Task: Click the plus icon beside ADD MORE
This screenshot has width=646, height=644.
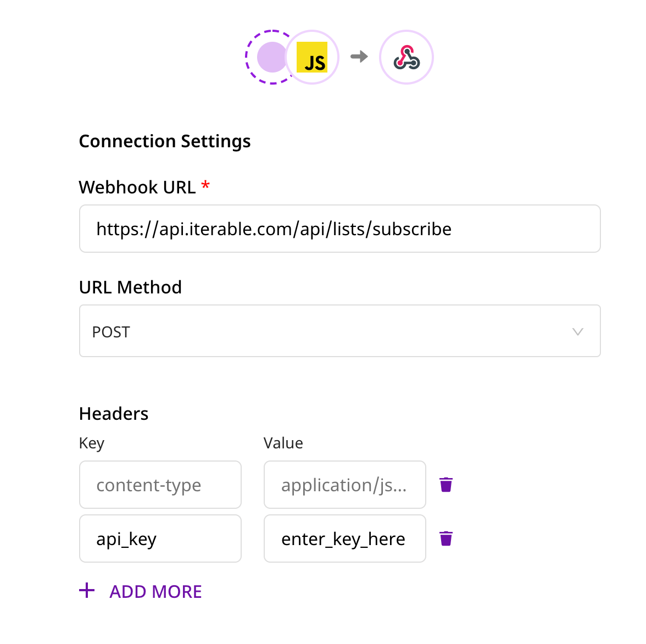Action: [87, 591]
